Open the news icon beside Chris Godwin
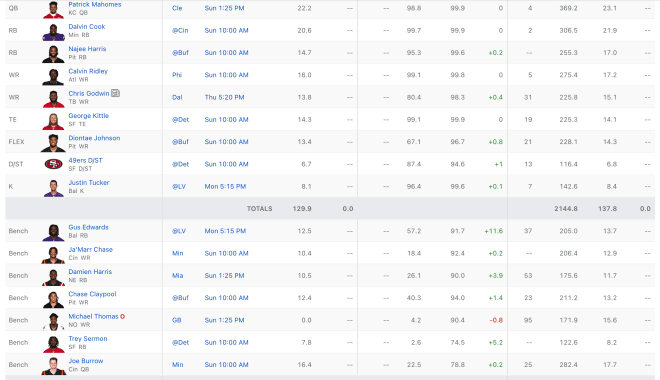Viewport: 660px width, 380px height. pos(115,93)
